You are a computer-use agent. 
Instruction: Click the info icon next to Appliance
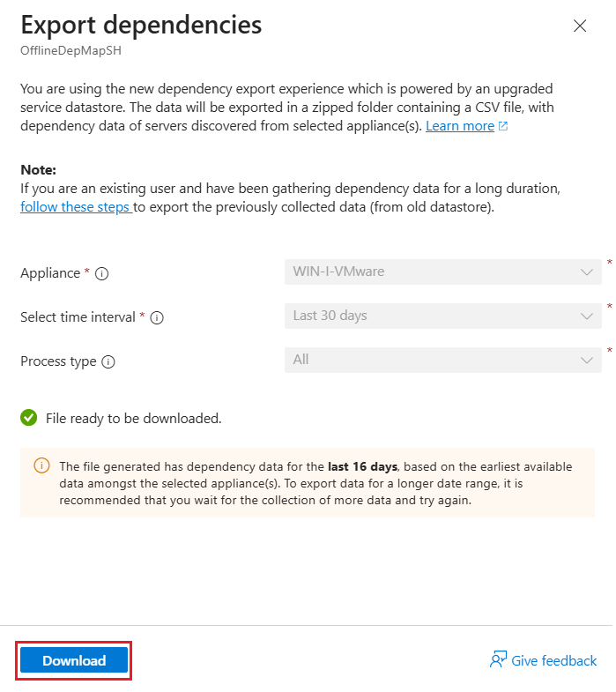coord(102,273)
